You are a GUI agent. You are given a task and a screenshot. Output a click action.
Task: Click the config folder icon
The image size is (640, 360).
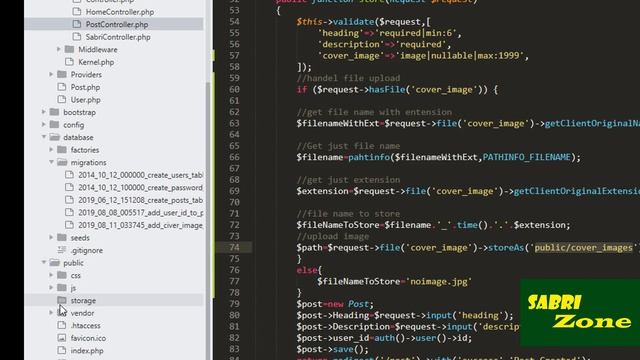55,125
